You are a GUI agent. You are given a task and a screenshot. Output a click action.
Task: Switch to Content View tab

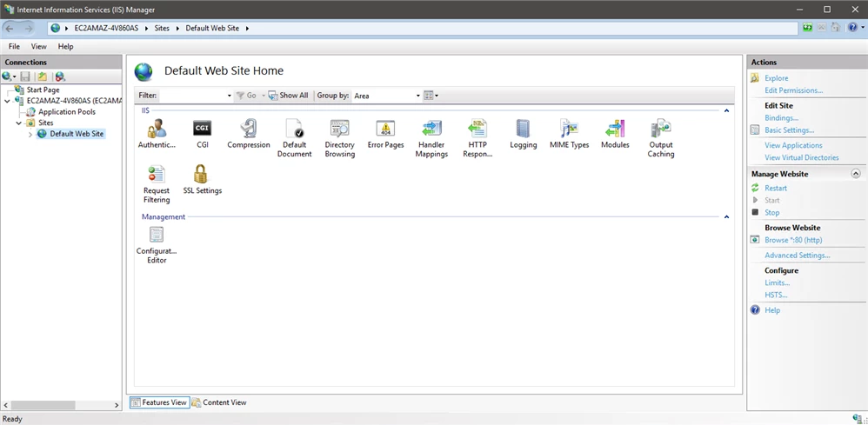coord(219,402)
